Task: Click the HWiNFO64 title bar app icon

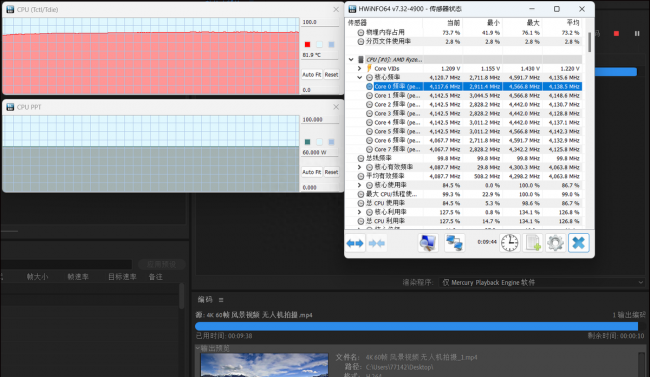Action: coord(352,9)
